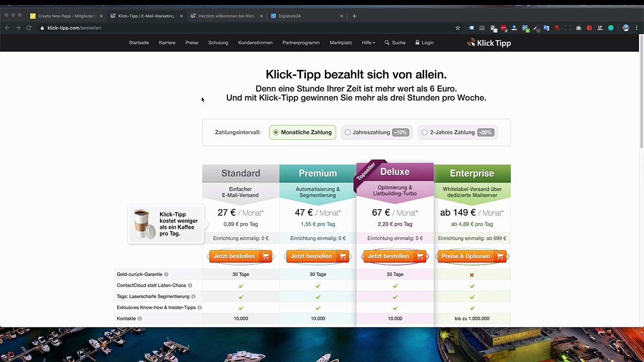Click the red X under Enterprise guarantee
This screenshot has height=362, width=644.
tap(472, 275)
